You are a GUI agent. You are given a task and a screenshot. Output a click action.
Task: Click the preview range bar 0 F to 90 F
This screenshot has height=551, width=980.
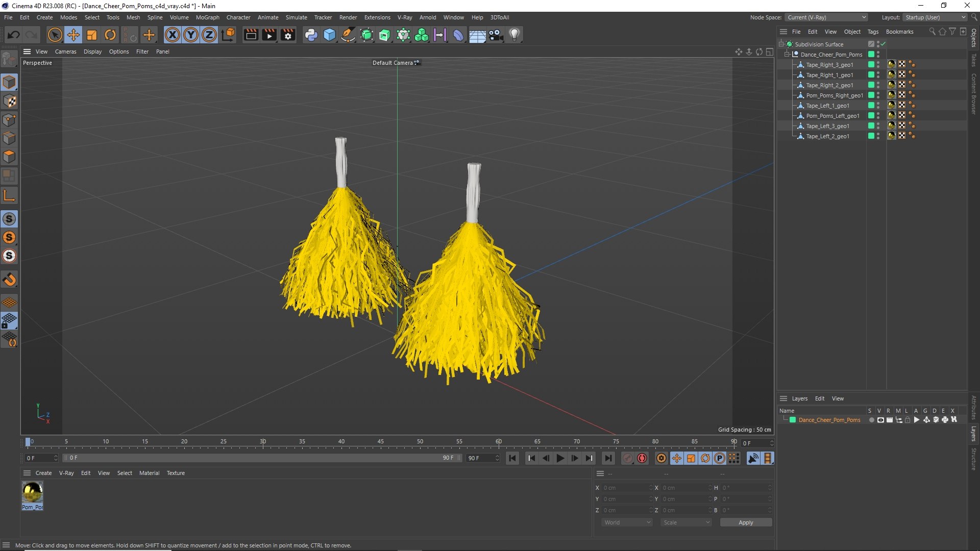click(262, 458)
